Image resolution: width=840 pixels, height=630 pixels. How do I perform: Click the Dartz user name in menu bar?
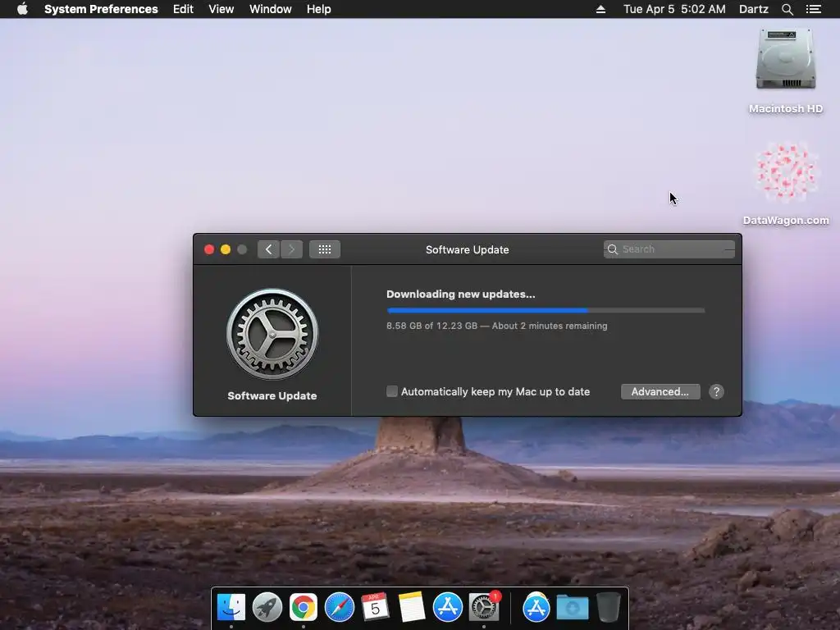tap(753, 9)
